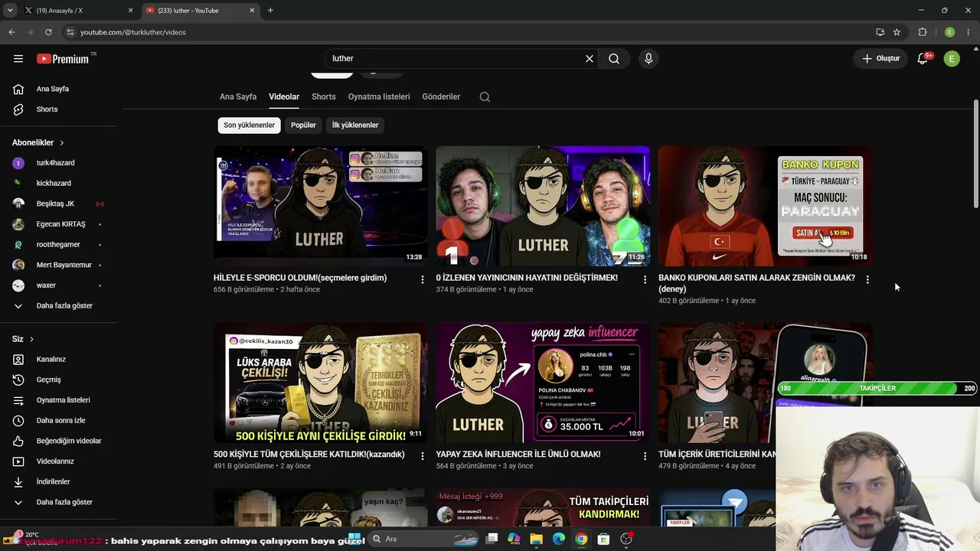The height and width of the screenshot is (551, 980).
Task: Open Chrome three-dot menu
Action: point(969,32)
